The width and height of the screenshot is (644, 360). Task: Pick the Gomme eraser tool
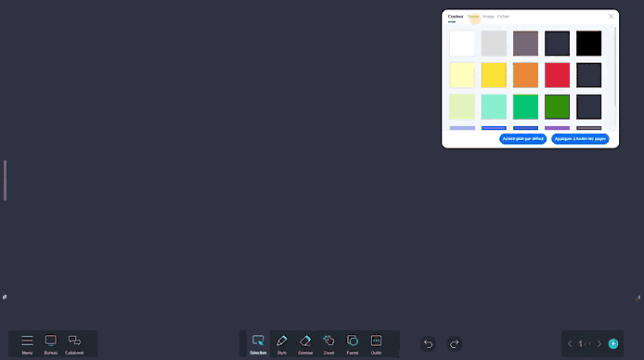305,344
